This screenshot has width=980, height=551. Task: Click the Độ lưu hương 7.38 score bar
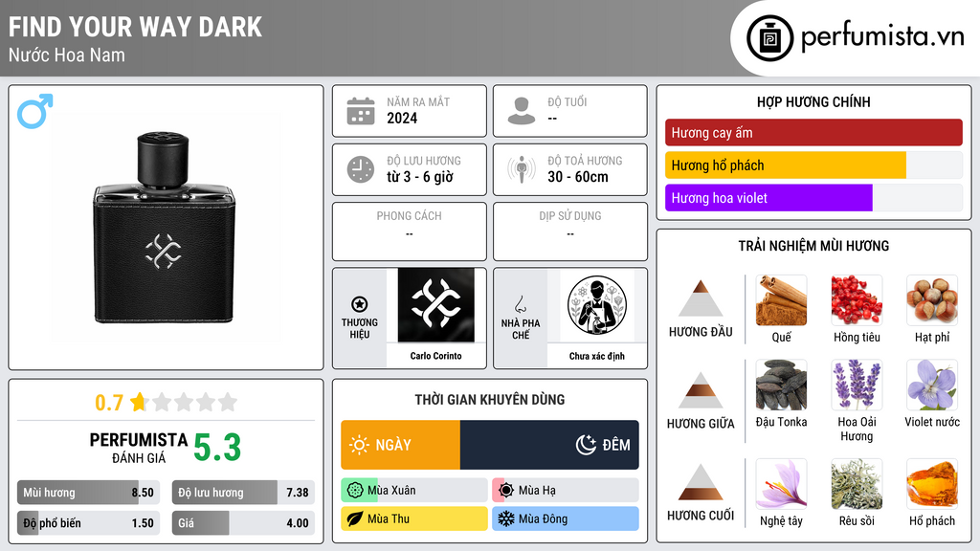pyautogui.click(x=243, y=493)
